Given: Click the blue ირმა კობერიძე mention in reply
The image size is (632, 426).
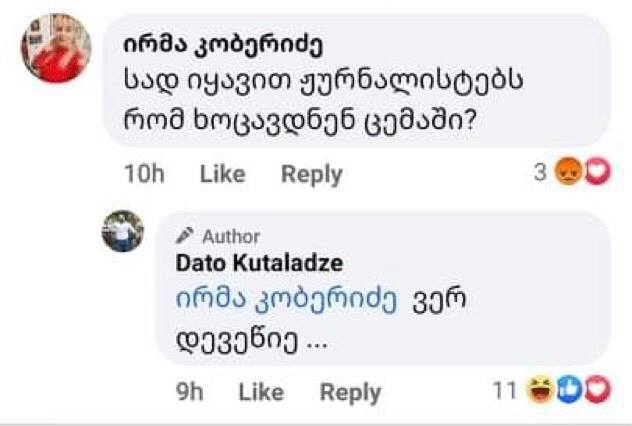Looking at the screenshot, I should pyautogui.click(x=285, y=300).
